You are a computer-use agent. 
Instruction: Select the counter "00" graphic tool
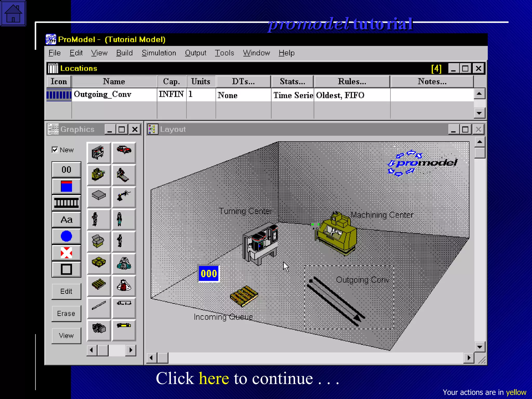pos(66,170)
